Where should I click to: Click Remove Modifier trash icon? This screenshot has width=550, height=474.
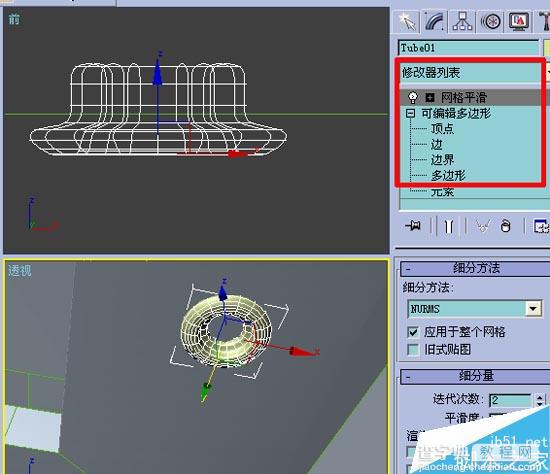(505, 226)
